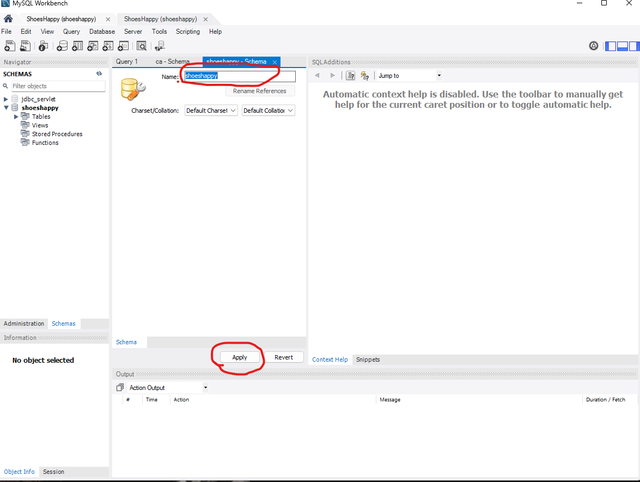The image size is (640, 482).
Task: Reconnect to DBMS toolbar icon
Action: [160, 46]
